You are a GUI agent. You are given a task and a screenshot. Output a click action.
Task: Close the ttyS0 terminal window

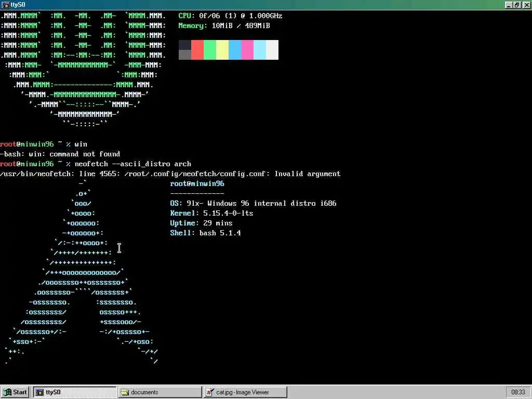tap(526, 5)
